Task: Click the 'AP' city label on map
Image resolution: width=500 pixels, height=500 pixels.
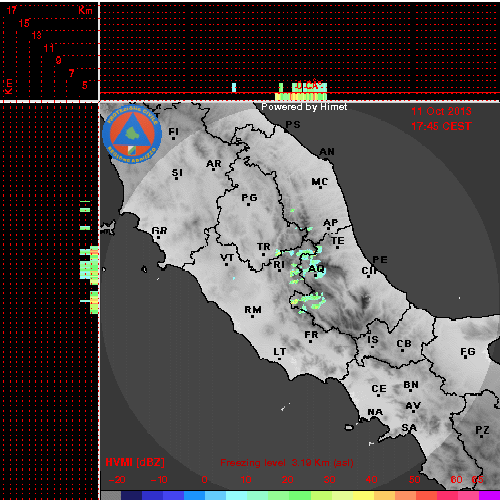Action: pyautogui.click(x=331, y=222)
